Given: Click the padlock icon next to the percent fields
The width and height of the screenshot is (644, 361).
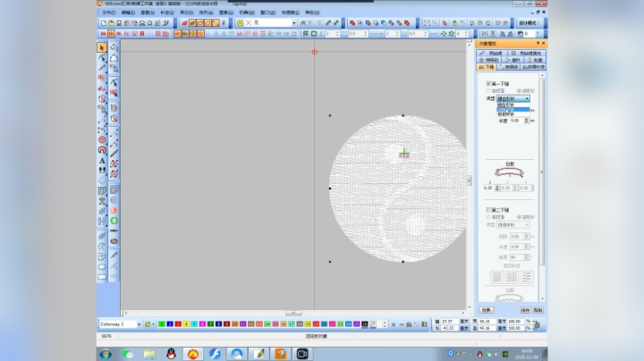Looking at the screenshot, I should coord(537,325).
